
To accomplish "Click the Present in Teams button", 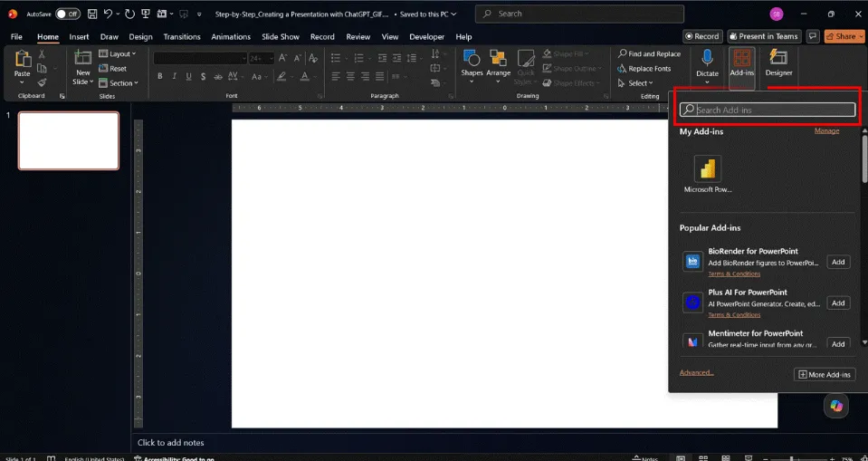I will click(764, 36).
